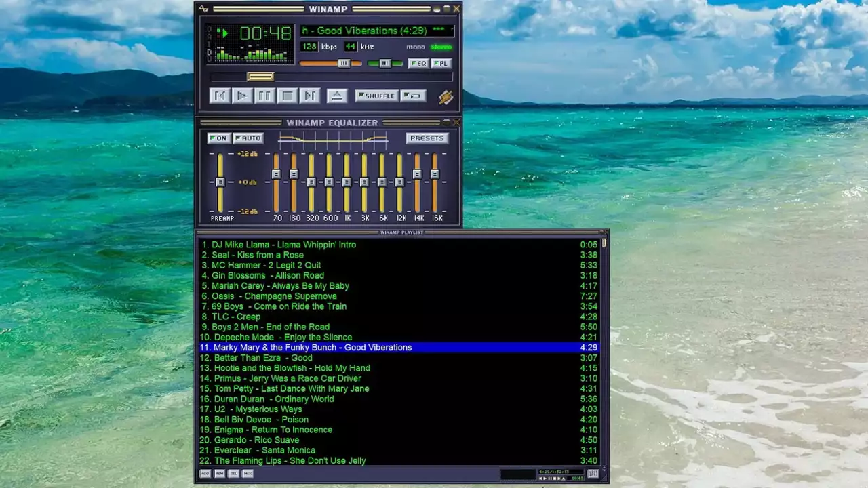Open the playlist REM menu

(x=219, y=474)
